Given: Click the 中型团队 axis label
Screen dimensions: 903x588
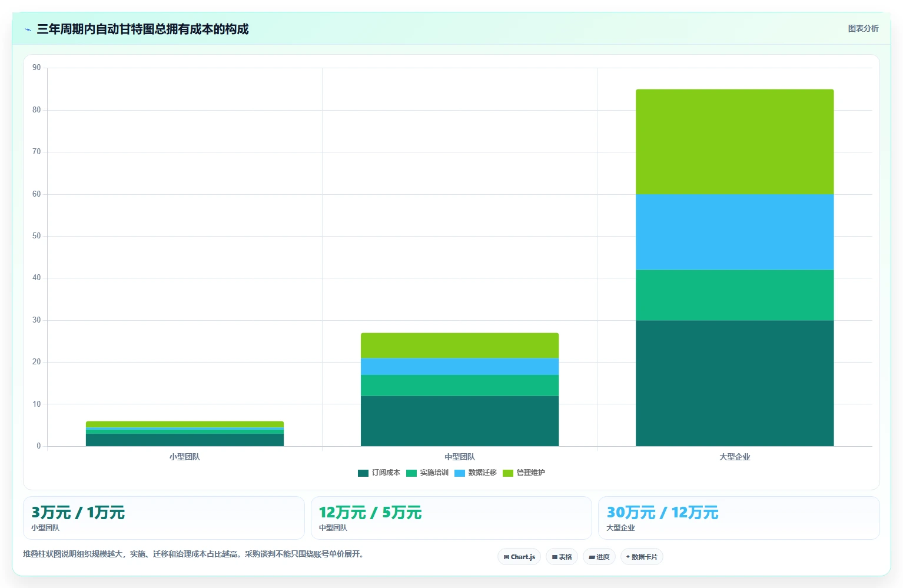Looking at the screenshot, I should pyautogui.click(x=460, y=457).
